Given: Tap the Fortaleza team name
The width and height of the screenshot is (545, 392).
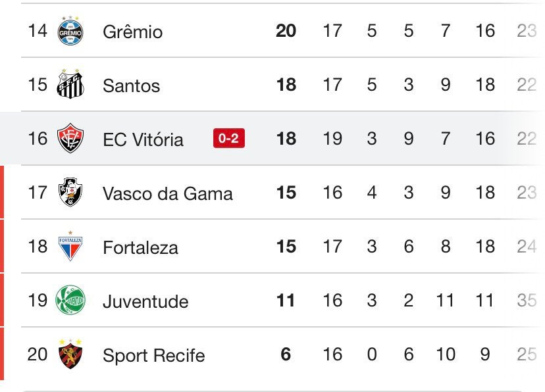Looking at the screenshot, I should (140, 247).
